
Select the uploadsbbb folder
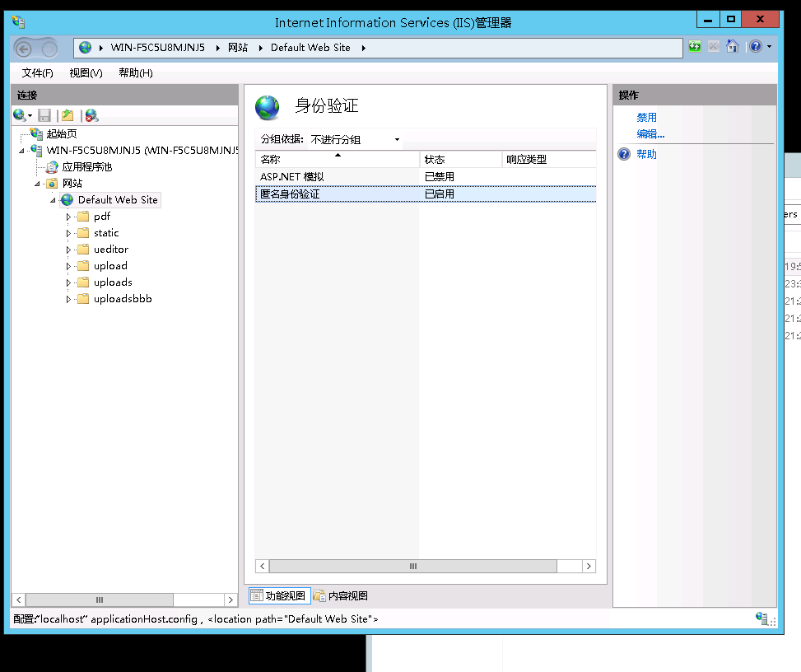[123, 299]
